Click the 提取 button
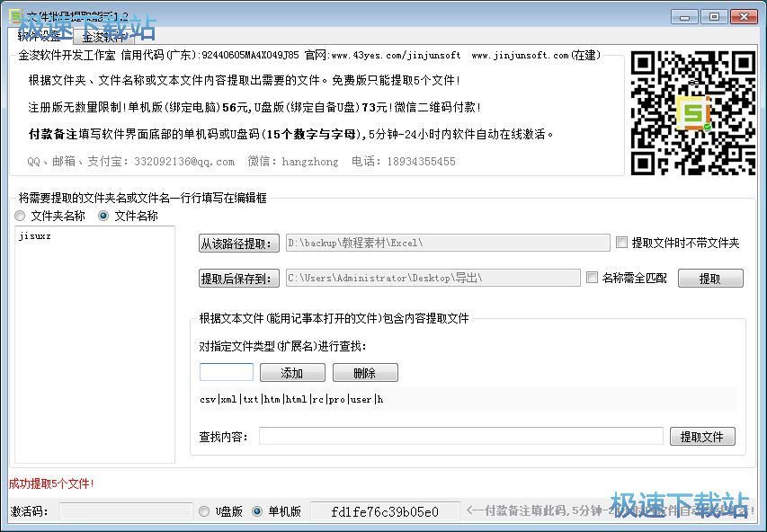This screenshot has width=767, height=532. coord(710,279)
